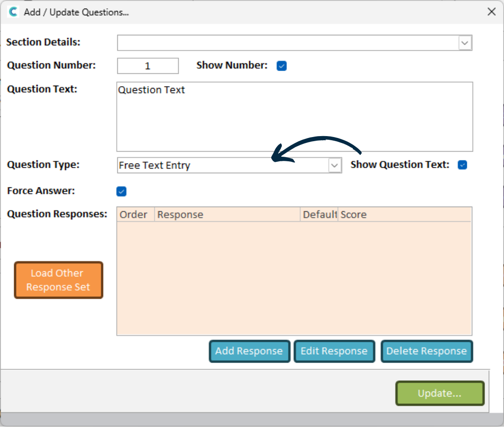Click the Score column header

[405, 215]
